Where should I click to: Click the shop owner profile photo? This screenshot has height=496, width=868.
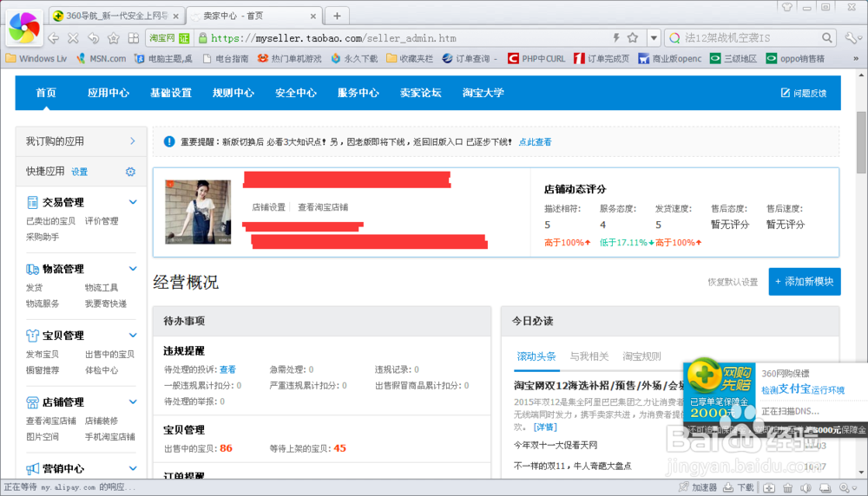pyautogui.click(x=198, y=212)
